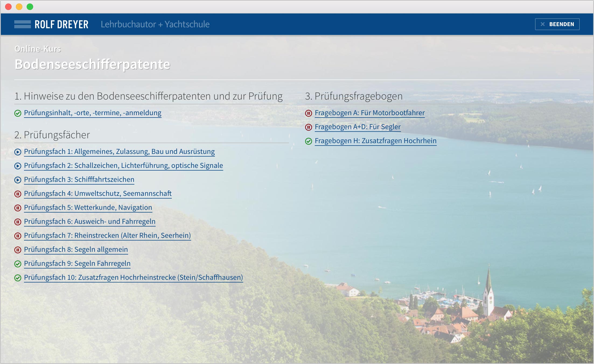Click the BEENDEN button to exit
The width and height of the screenshot is (594, 364).
(557, 24)
